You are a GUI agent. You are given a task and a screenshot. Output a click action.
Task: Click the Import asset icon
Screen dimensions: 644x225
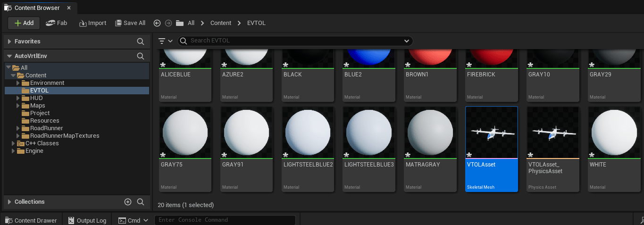pyautogui.click(x=83, y=23)
